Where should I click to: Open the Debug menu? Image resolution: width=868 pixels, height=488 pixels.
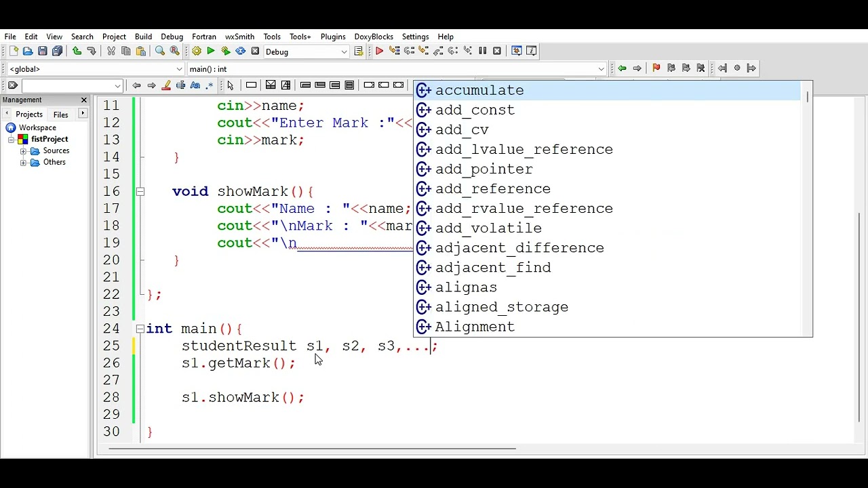click(x=172, y=37)
